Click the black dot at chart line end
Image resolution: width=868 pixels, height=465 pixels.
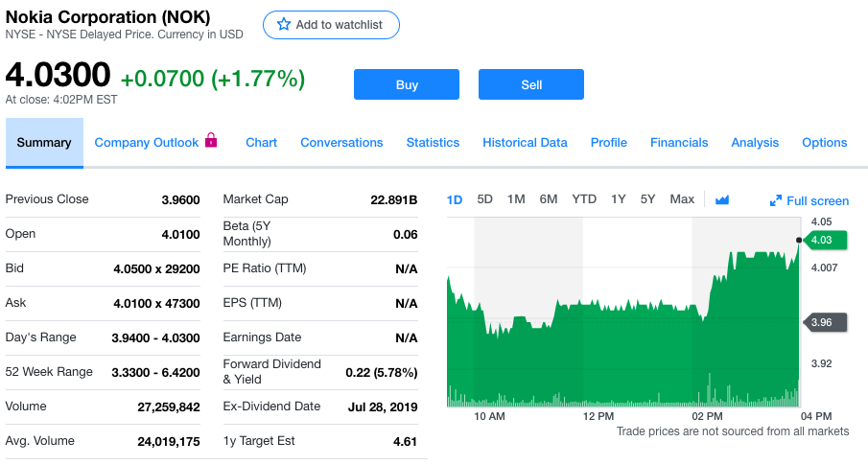tap(799, 241)
